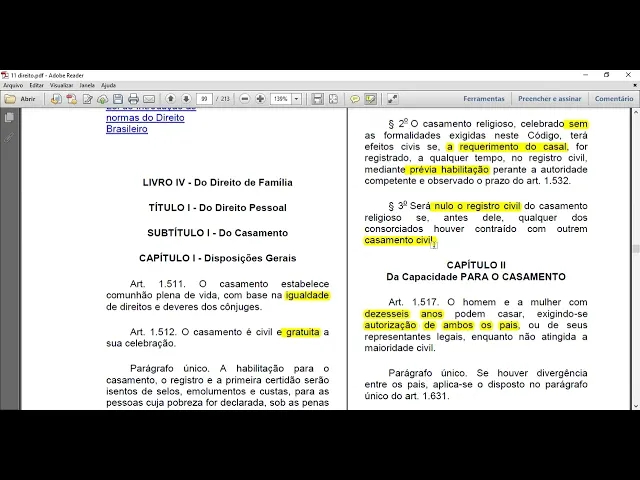Restore the Adobe Reader window
The height and width of the screenshot is (480, 640).
click(607, 75)
